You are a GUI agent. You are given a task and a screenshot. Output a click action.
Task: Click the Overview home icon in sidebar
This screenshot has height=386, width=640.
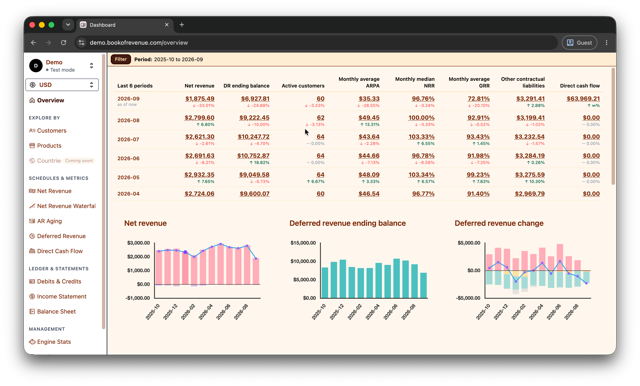pyautogui.click(x=32, y=100)
